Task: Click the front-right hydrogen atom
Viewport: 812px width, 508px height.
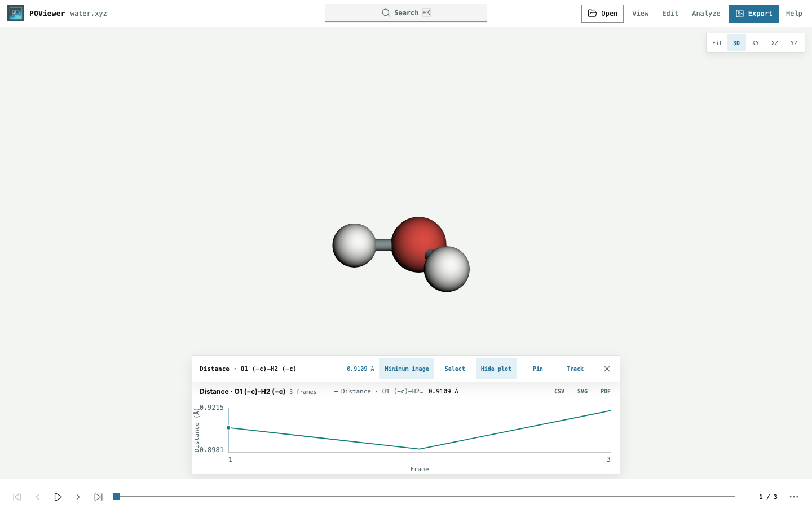Action: [x=447, y=269]
